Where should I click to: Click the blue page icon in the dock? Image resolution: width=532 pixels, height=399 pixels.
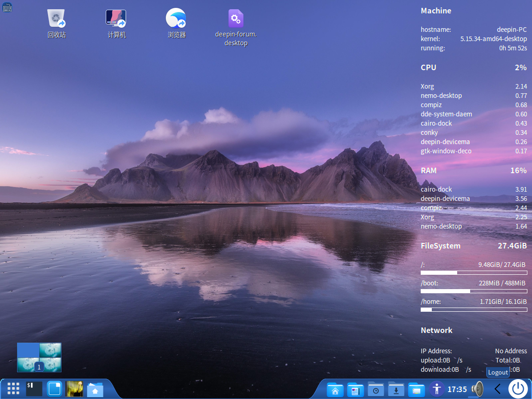[54, 389]
